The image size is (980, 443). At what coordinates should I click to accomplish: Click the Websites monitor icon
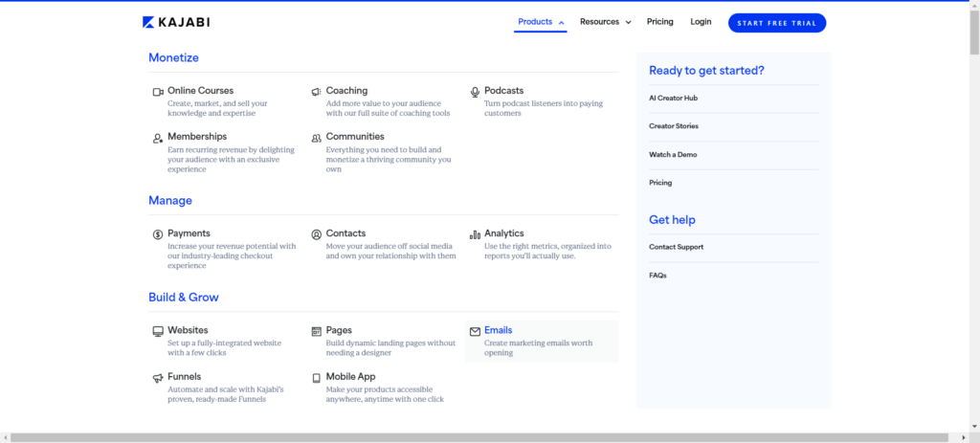[x=158, y=331]
